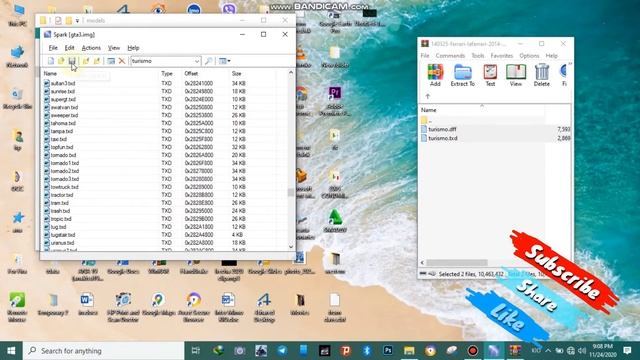Click the Open archive folder icon in Spark

[x=61, y=61]
